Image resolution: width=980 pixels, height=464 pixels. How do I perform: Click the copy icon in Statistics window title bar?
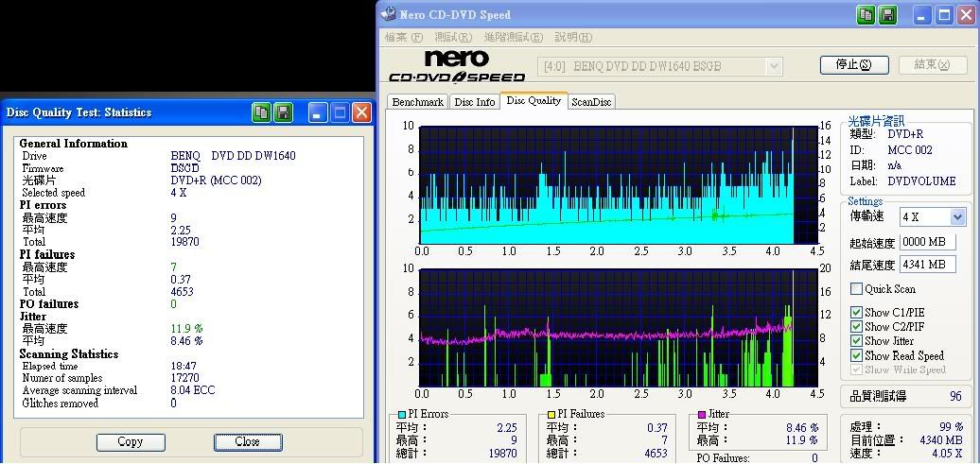tap(262, 112)
